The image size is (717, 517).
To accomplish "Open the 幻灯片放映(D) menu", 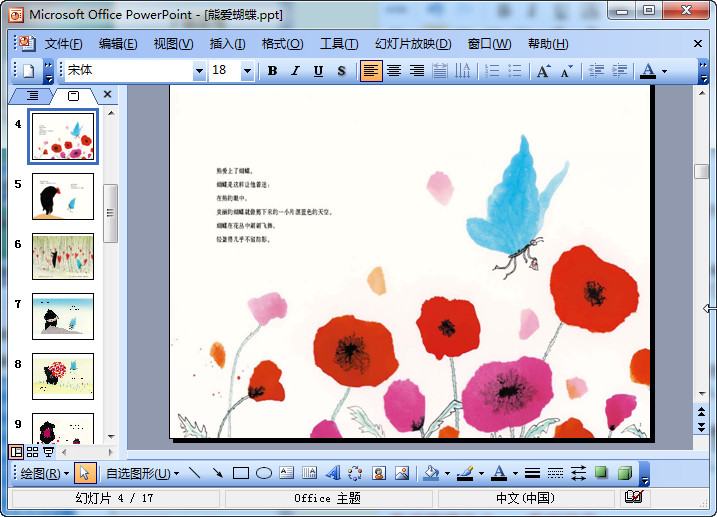I will click(413, 44).
